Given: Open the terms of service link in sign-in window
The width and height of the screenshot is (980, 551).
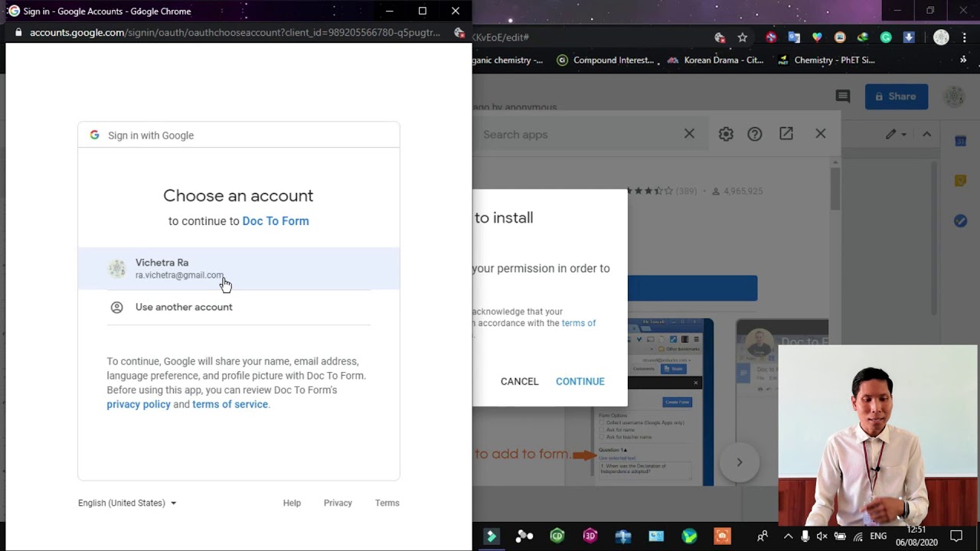Looking at the screenshot, I should 230,404.
